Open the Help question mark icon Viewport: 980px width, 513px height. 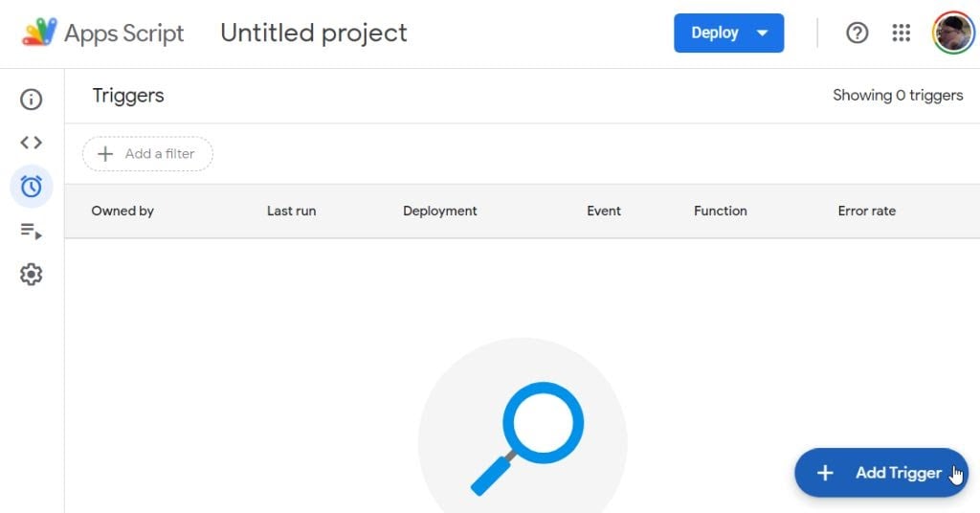[857, 33]
